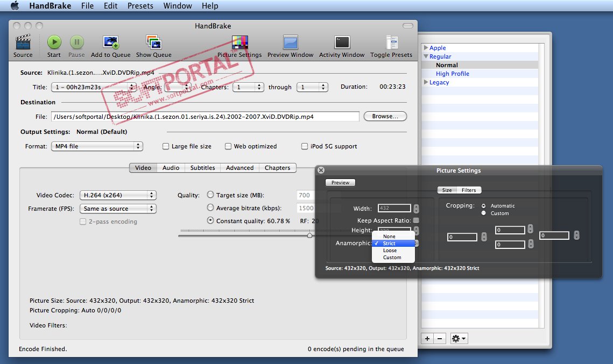Open the Framerate (FPS) dropdown

[x=118, y=209]
